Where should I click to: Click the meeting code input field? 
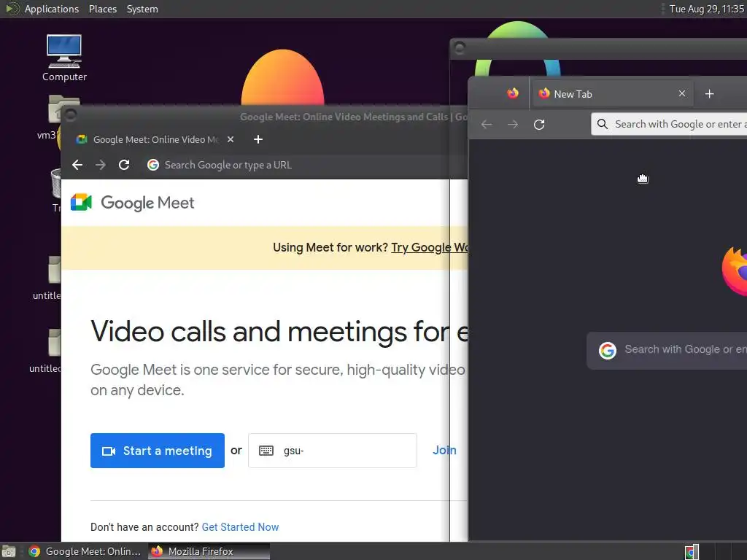(x=333, y=451)
